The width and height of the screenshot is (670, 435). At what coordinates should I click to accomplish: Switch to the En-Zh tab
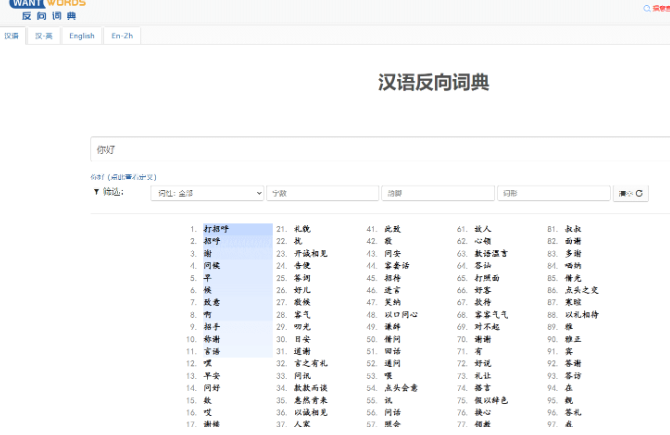pos(122,36)
